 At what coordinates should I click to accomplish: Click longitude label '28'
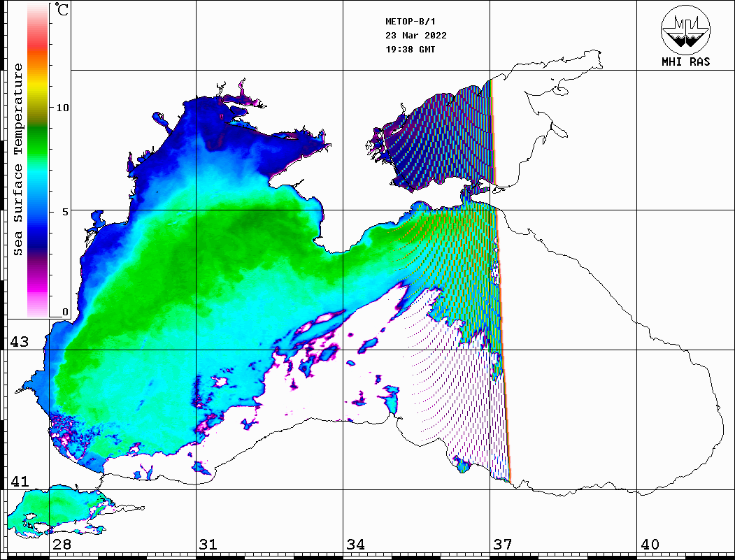(x=62, y=544)
